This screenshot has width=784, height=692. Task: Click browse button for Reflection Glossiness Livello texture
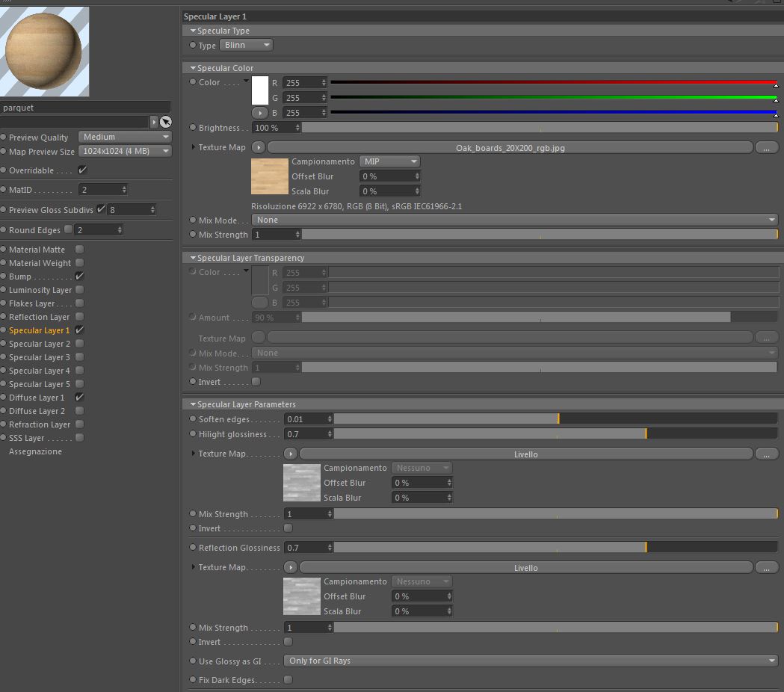click(x=766, y=567)
